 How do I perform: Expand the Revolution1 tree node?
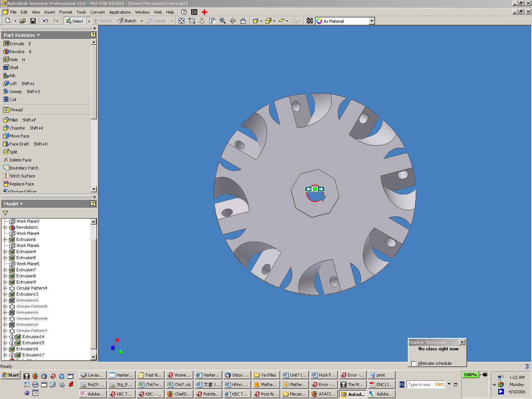coord(5,228)
